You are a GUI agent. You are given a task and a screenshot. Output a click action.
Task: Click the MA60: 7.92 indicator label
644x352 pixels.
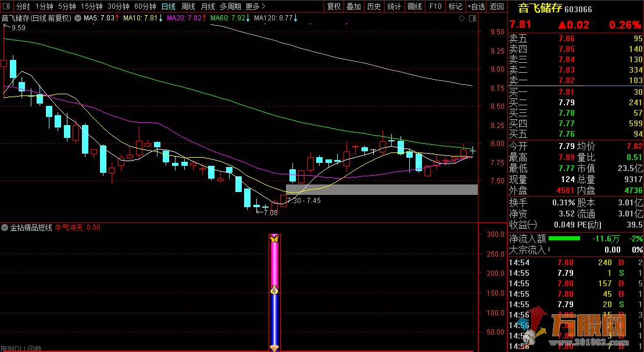[230, 18]
